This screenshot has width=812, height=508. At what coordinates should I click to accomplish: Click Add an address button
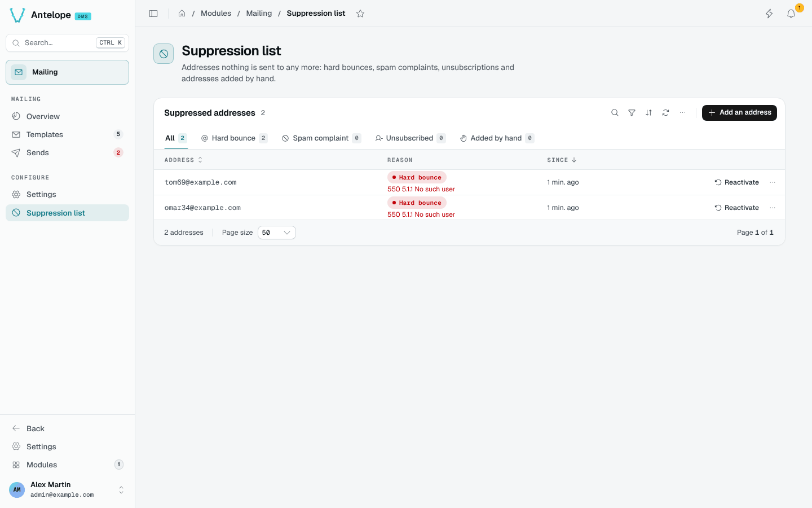click(739, 113)
